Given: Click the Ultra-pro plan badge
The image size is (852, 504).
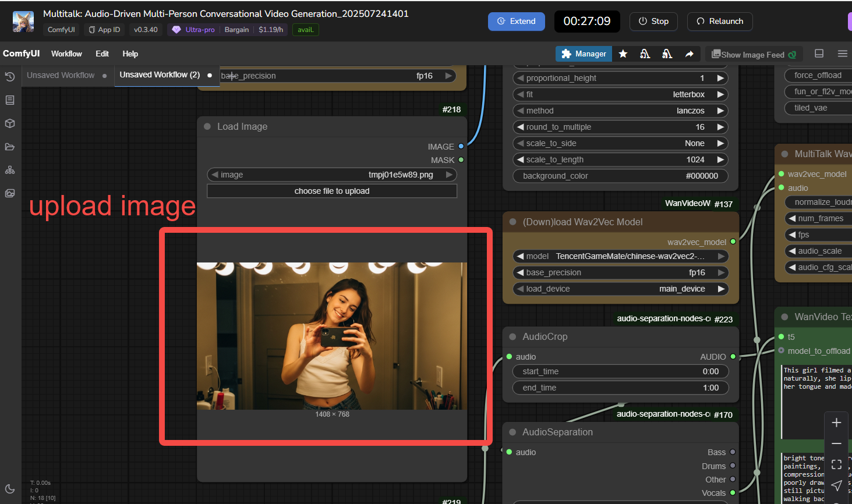Looking at the screenshot, I should (195, 30).
